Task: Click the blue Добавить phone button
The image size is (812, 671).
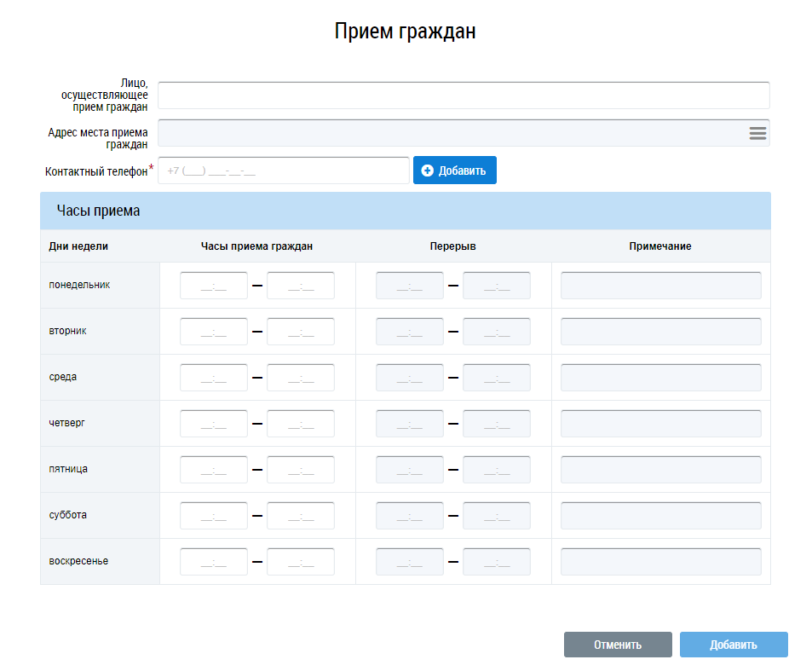Action: pos(454,171)
